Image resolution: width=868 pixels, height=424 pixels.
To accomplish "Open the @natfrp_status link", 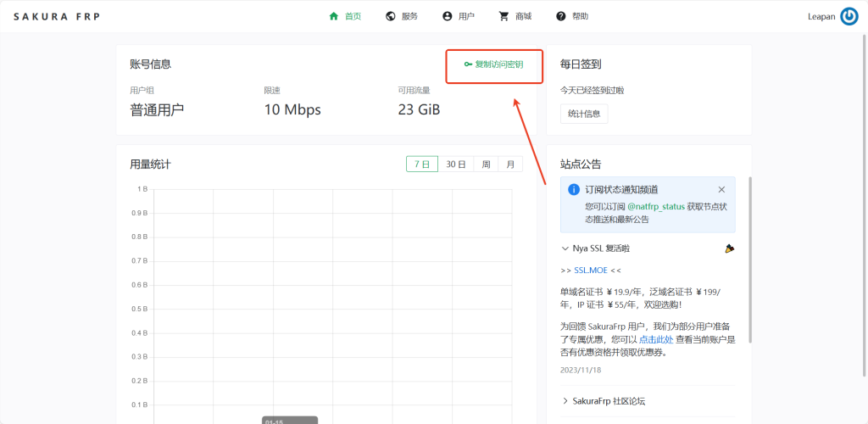I will [656, 206].
